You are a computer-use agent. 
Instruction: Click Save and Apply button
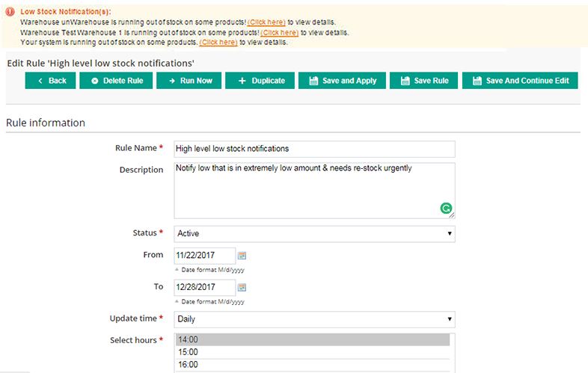(x=343, y=81)
